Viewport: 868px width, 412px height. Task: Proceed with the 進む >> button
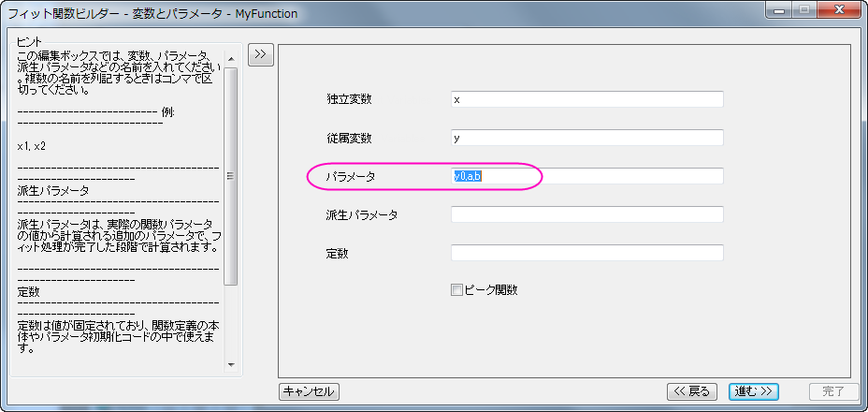754,391
